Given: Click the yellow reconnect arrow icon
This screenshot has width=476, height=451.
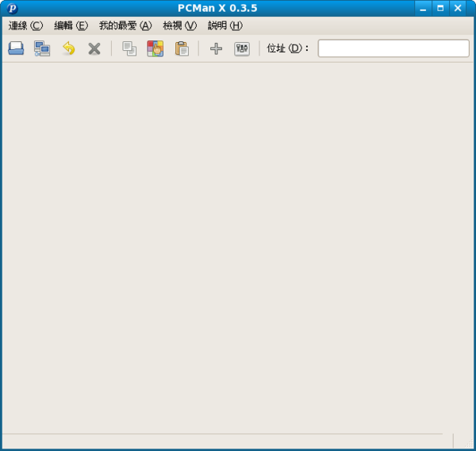Looking at the screenshot, I should tap(68, 48).
